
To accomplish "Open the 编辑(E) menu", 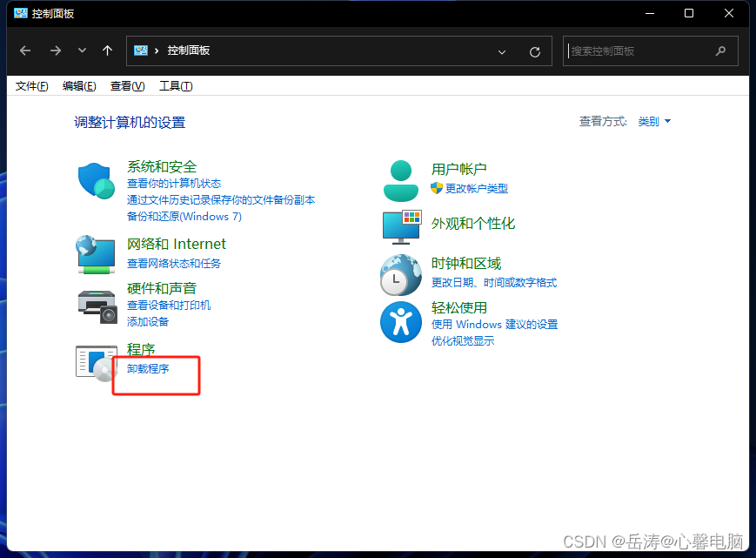I will click(79, 86).
